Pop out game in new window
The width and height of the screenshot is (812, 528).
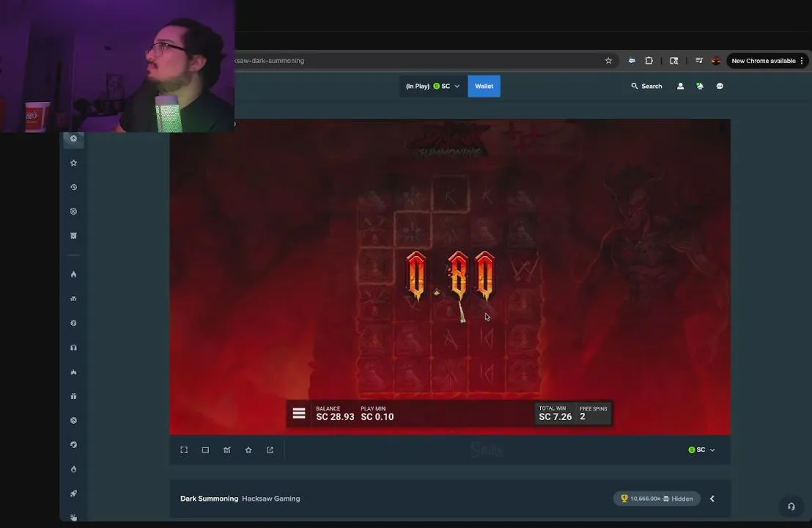[270, 450]
